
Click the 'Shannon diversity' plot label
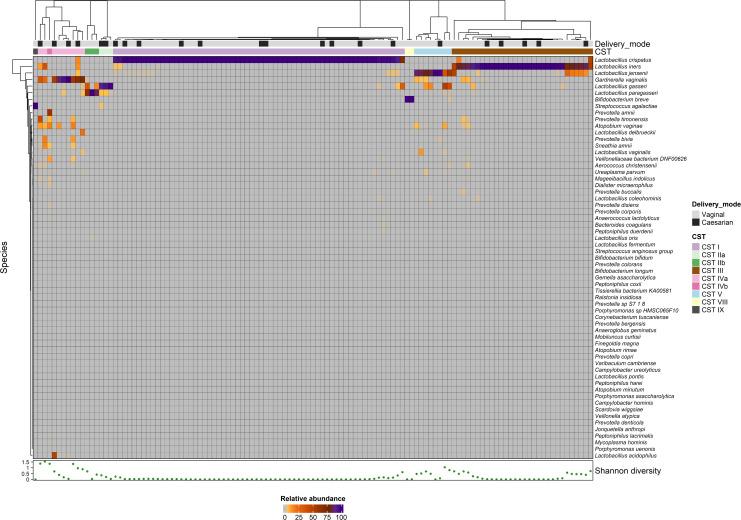coord(628,471)
